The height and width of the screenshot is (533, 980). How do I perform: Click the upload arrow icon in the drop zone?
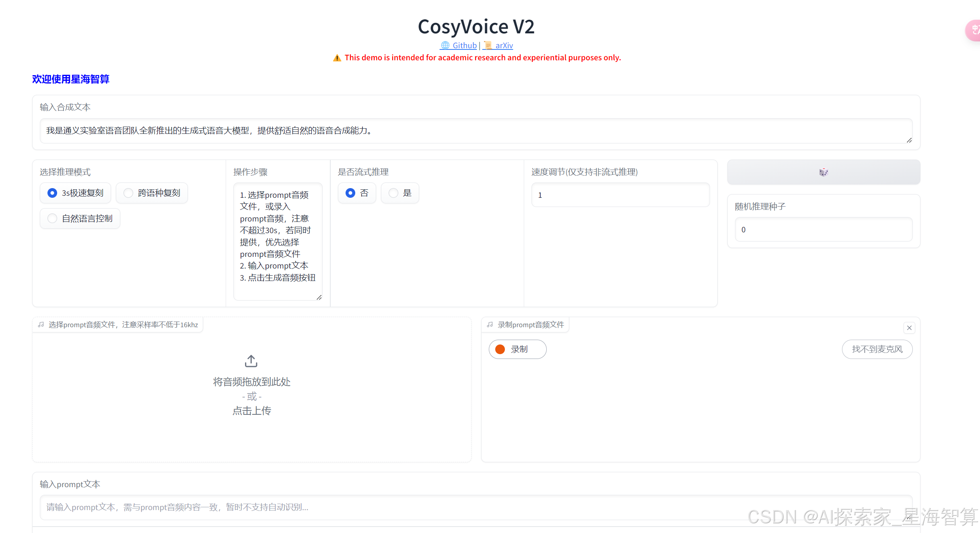(251, 361)
